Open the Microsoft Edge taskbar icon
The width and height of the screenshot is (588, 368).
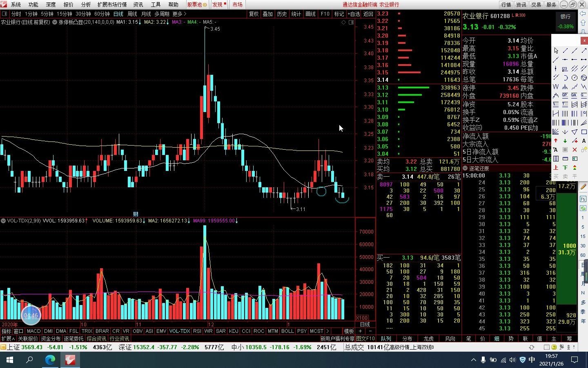point(50,360)
